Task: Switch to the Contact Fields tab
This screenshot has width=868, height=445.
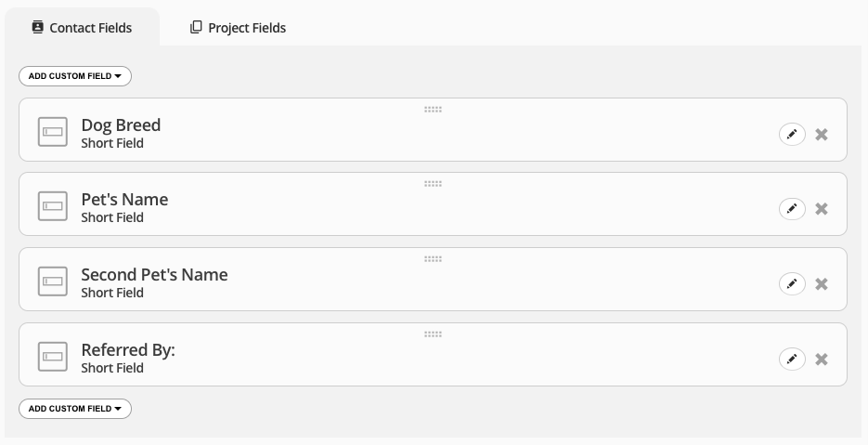Action: tap(82, 28)
